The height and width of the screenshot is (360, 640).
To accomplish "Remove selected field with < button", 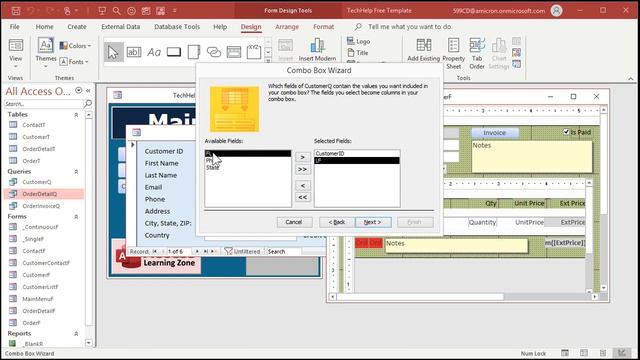I will [302, 185].
